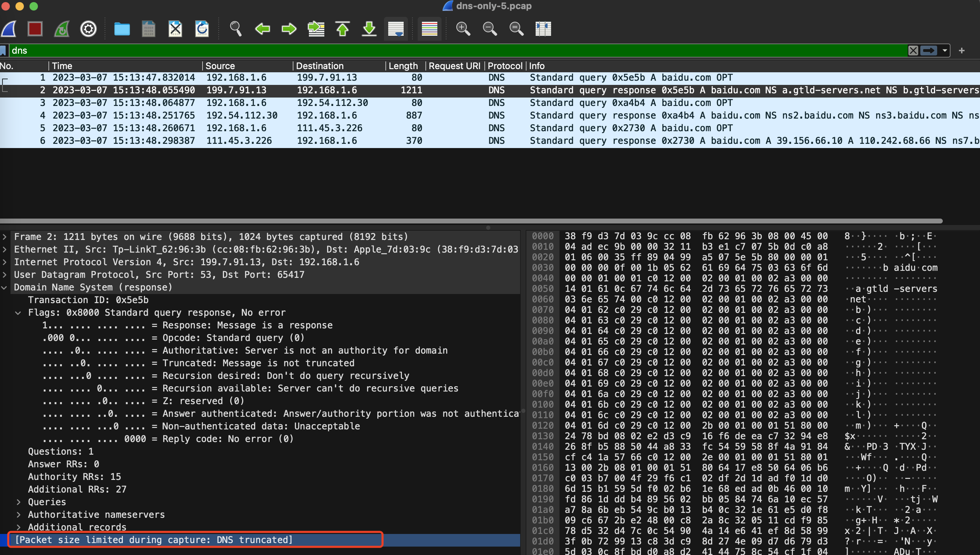980x555 pixels.
Task: Go back in packet history
Action: tap(262, 28)
